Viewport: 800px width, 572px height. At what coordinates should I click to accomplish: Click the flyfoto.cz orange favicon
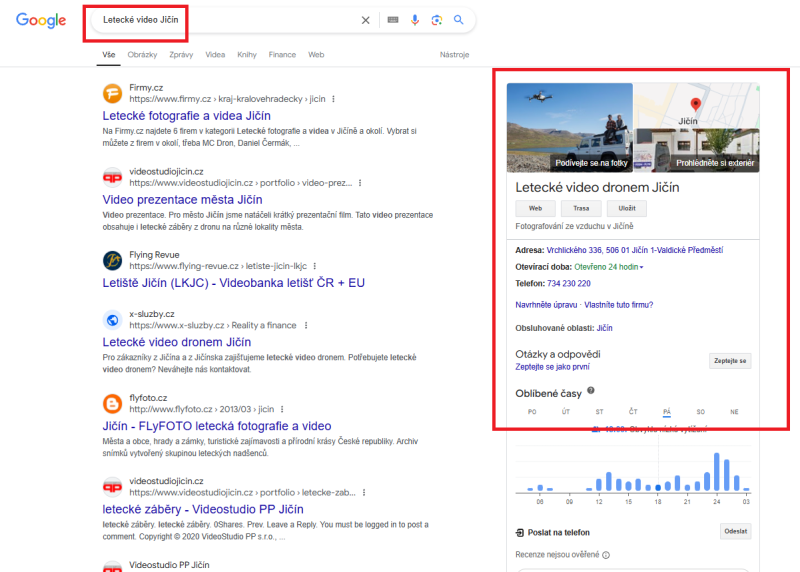(x=112, y=404)
